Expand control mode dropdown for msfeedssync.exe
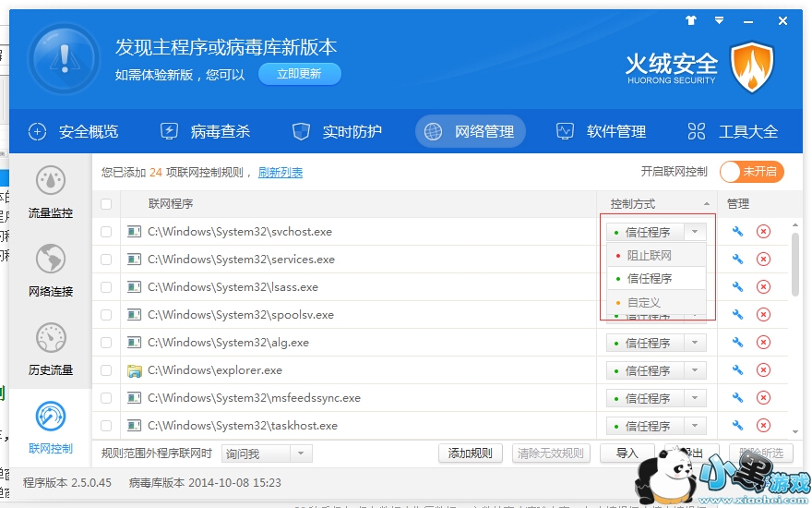 (697, 398)
